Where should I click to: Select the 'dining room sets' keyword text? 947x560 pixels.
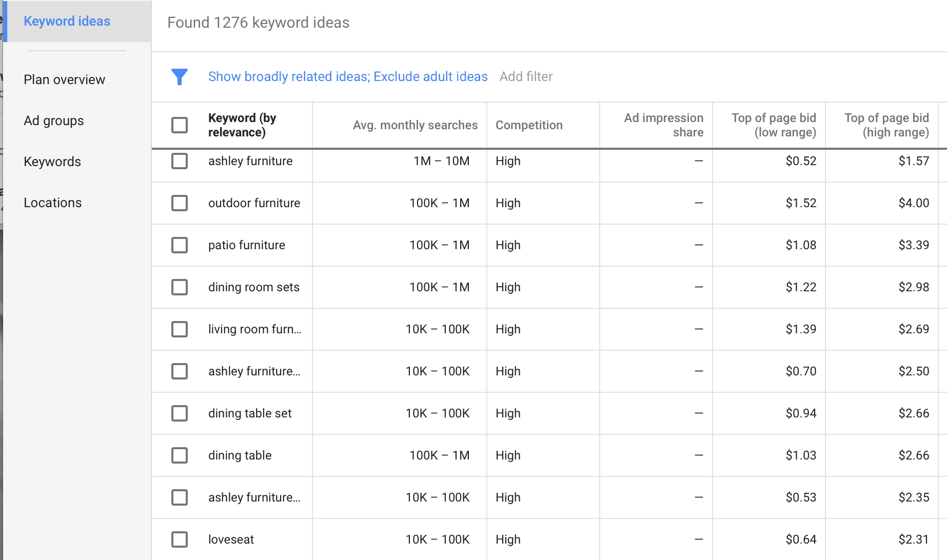pyautogui.click(x=253, y=287)
